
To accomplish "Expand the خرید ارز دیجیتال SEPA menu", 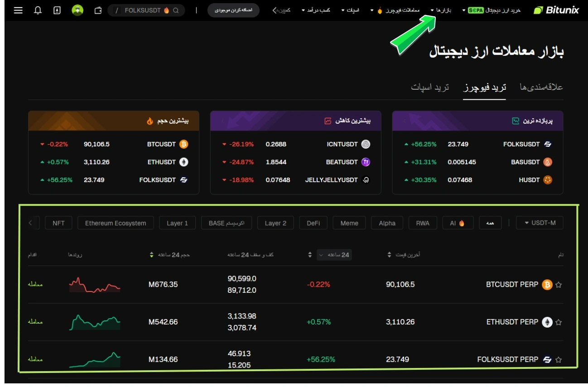I will 491,10.
